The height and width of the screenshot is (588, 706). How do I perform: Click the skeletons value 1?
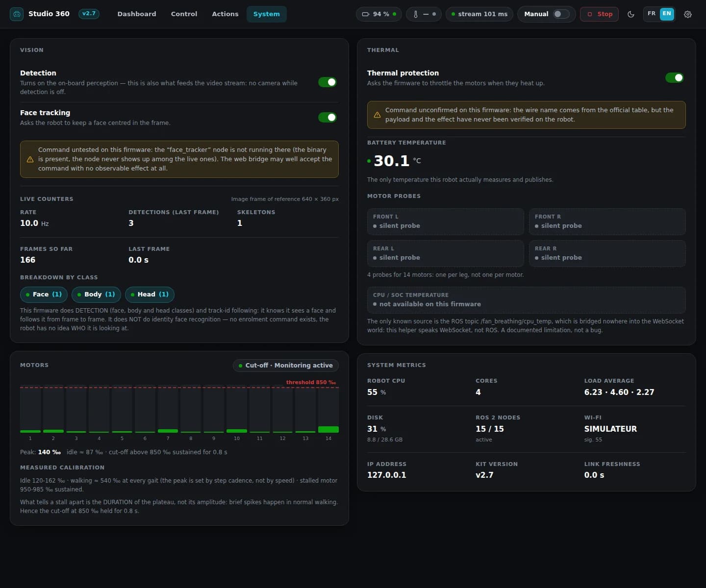click(x=240, y=223)
